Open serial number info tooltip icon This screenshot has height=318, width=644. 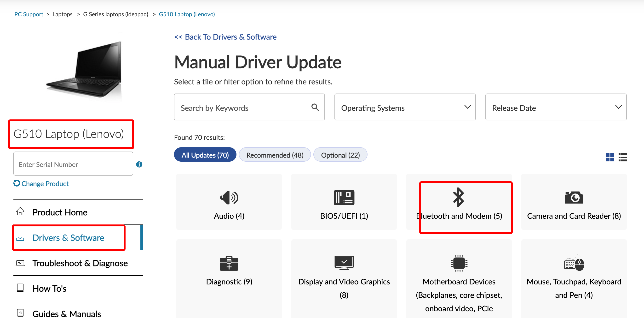click(x=139, y=164)
